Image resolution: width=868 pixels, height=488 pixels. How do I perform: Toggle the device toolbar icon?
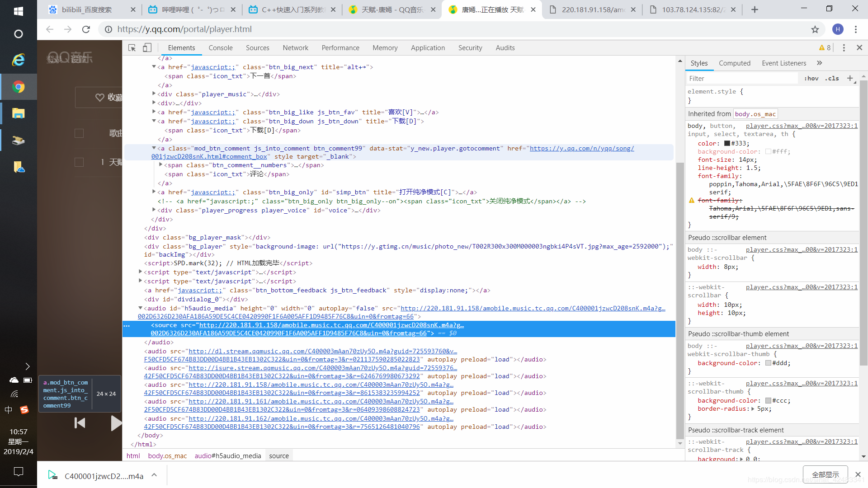147,48
